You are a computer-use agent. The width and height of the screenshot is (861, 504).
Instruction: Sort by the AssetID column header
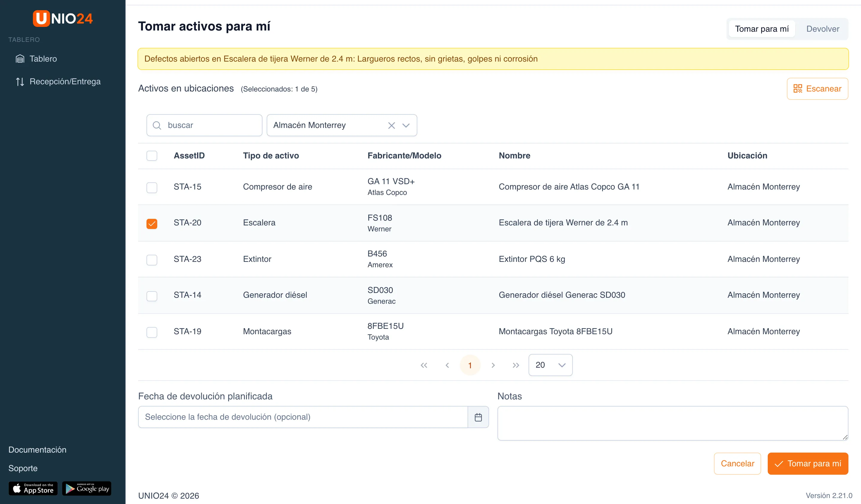coord(189,156)
